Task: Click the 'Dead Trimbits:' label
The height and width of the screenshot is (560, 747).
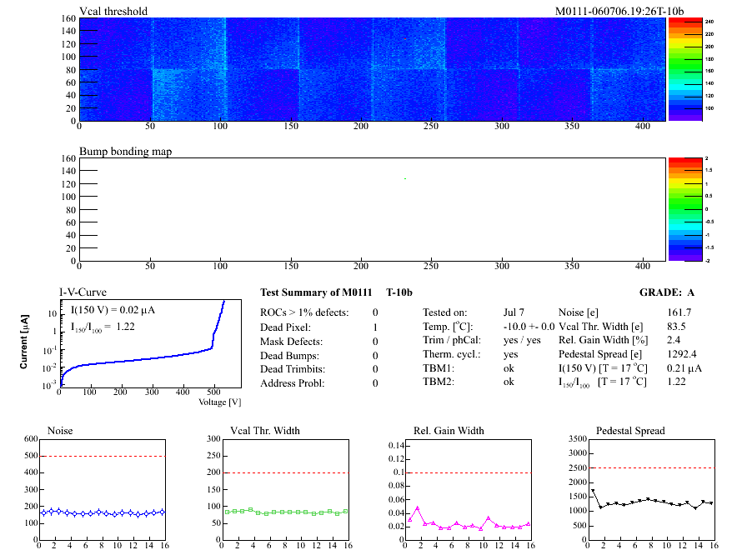Action: (293, 369)
